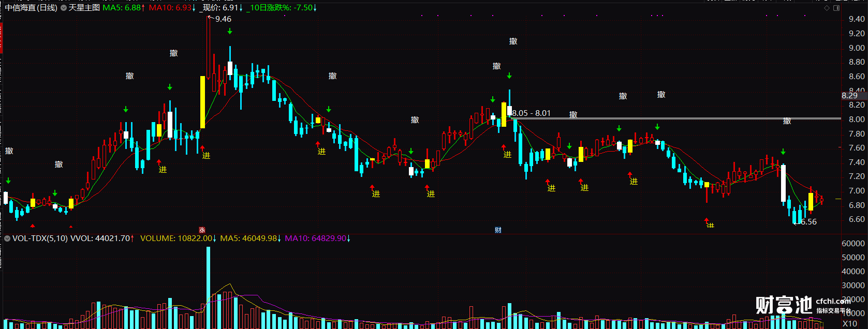Screen dimensions: 868x329
Task: Click the diamond icon at chart top-right
Action: 827,8
